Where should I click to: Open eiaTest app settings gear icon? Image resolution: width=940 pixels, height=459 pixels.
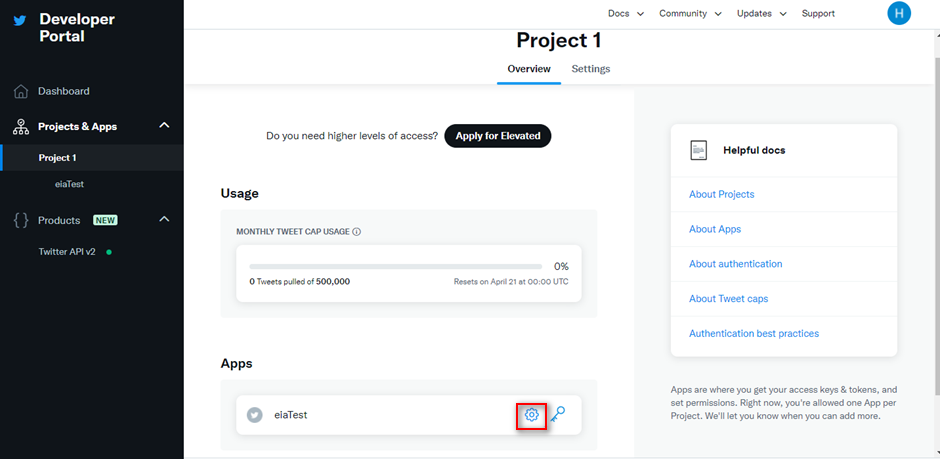[x=531, y=415]
